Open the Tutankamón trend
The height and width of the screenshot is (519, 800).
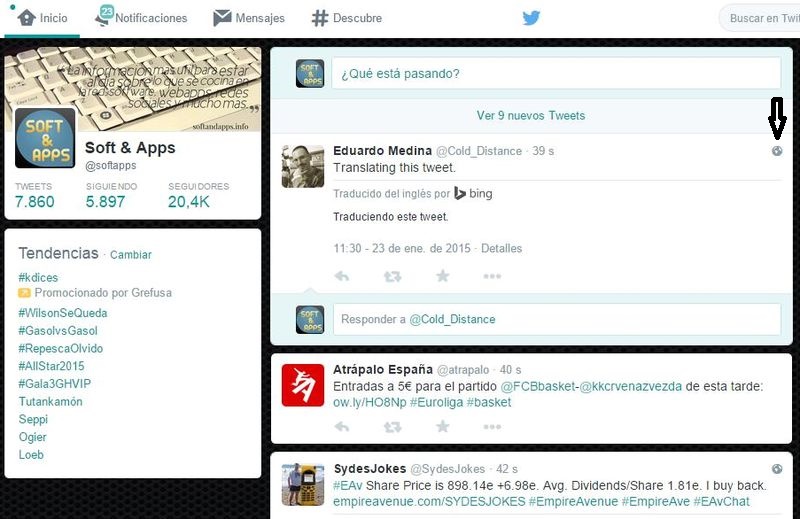click(51, 402)
